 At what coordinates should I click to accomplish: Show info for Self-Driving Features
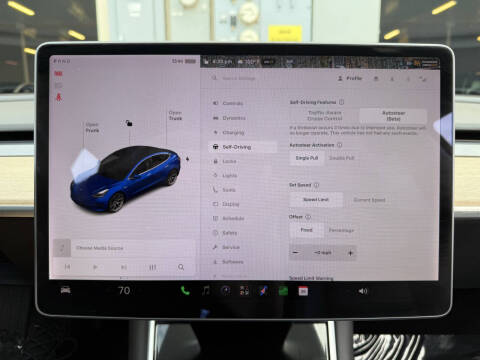[x=342, y=102]
